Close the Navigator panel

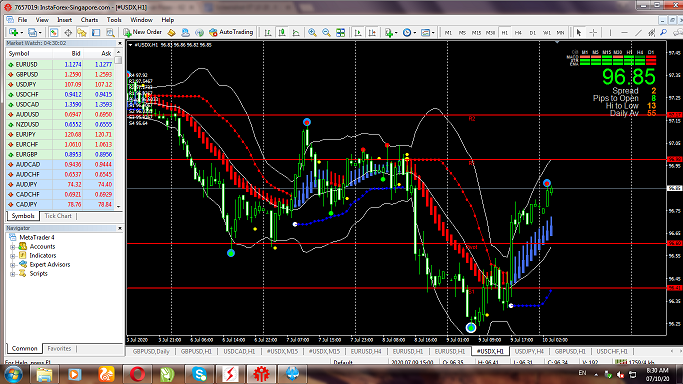120,228
